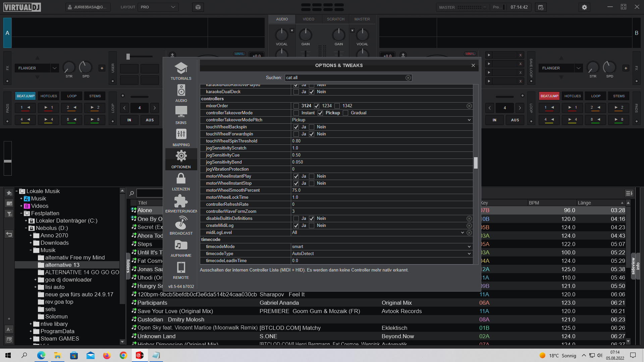This screenshot has height=362, width=644.
Task: Clear the cat:all search field
Action: point(408,78)
